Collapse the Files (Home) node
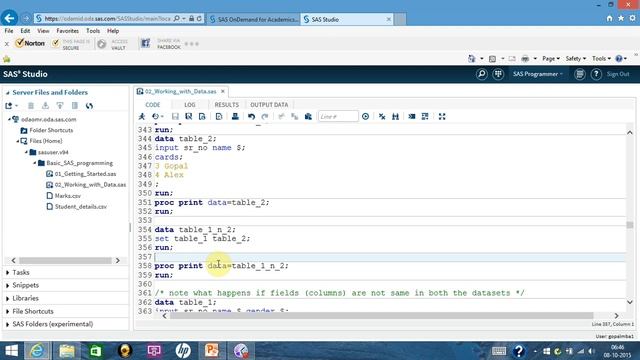Viewport: 640px width, 360px height. pos(18,141)
